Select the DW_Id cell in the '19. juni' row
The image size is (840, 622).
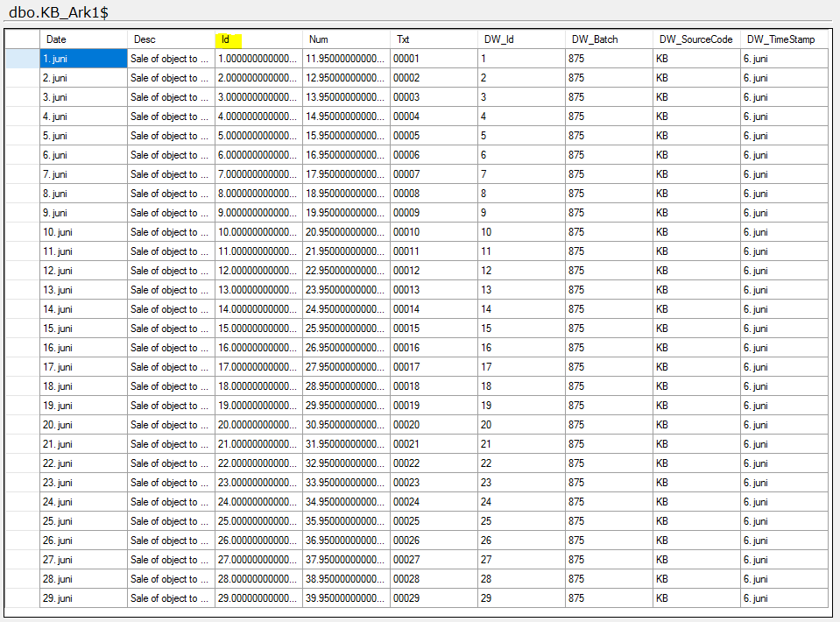click(x=522, y=406)
